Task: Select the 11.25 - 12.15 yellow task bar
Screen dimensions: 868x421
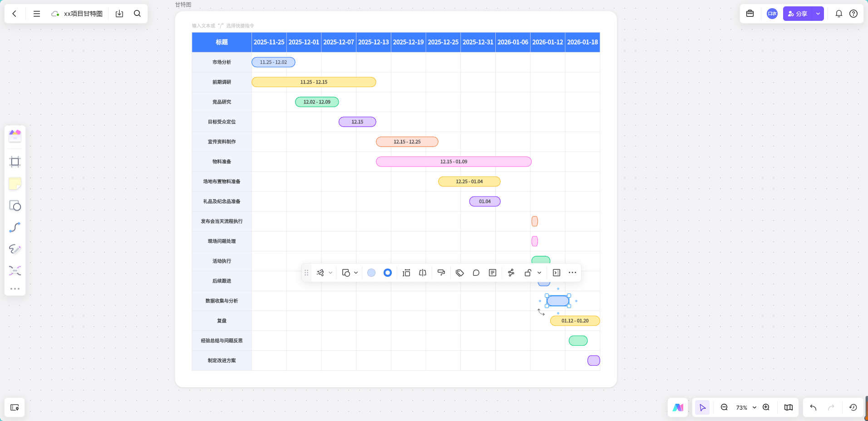Action: point(314,82)
